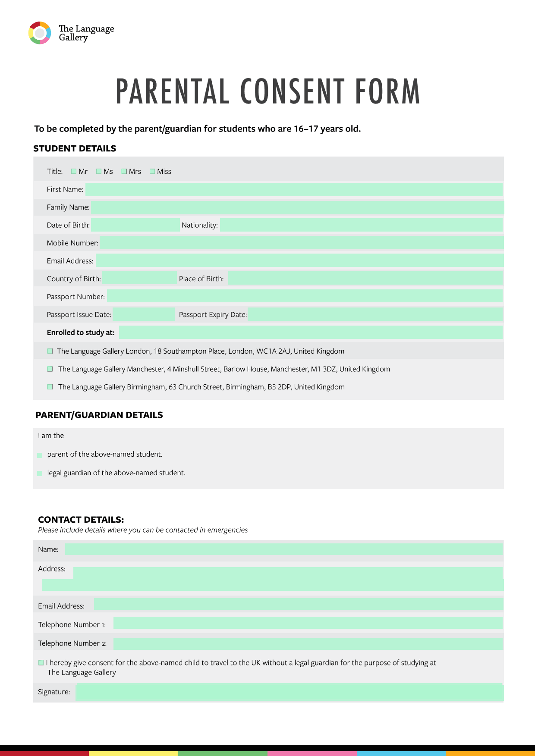
Task: Select the legal guardian checkbox
Action: [x=40, y=473]
